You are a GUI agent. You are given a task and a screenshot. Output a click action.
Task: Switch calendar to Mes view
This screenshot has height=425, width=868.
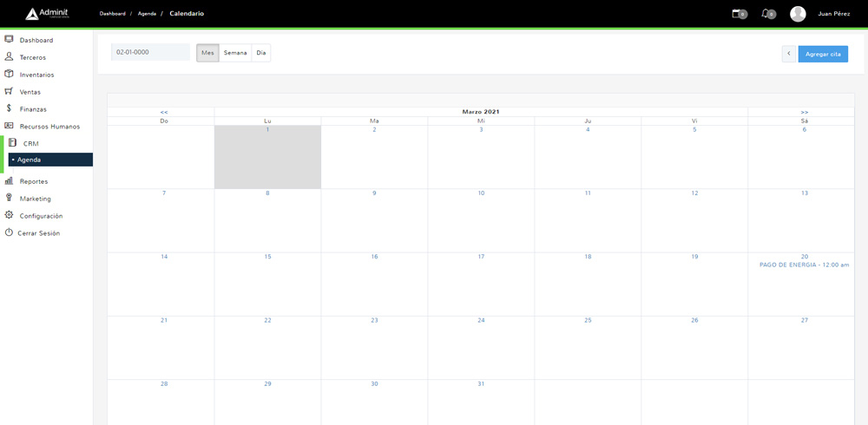(x=207, y=53)
